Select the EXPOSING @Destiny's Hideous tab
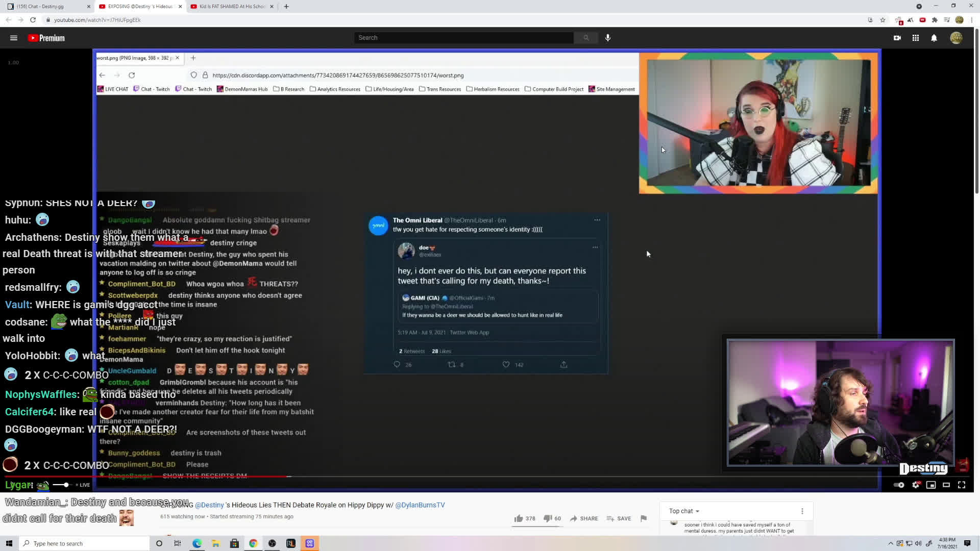This screenshot has width=980, height=551. [140, 7]
